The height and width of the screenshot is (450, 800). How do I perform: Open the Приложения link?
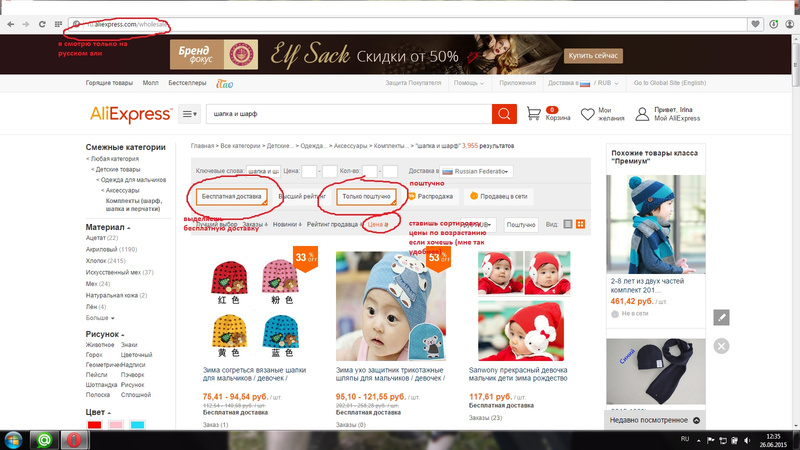(517, 83)
